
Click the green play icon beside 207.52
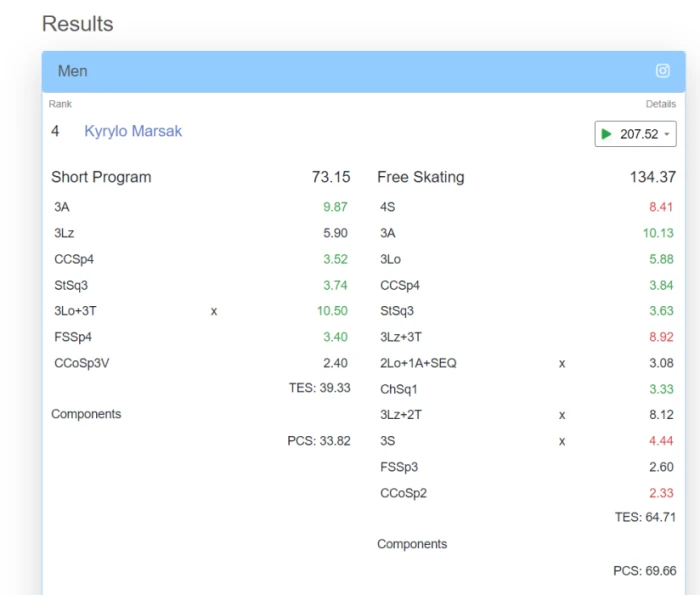coord(606,134)
